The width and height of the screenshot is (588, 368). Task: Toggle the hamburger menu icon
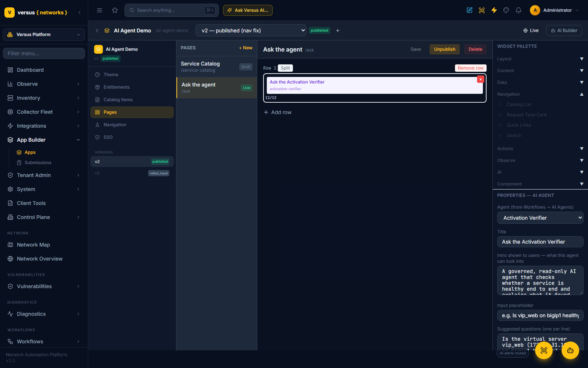tap(100, 10)
